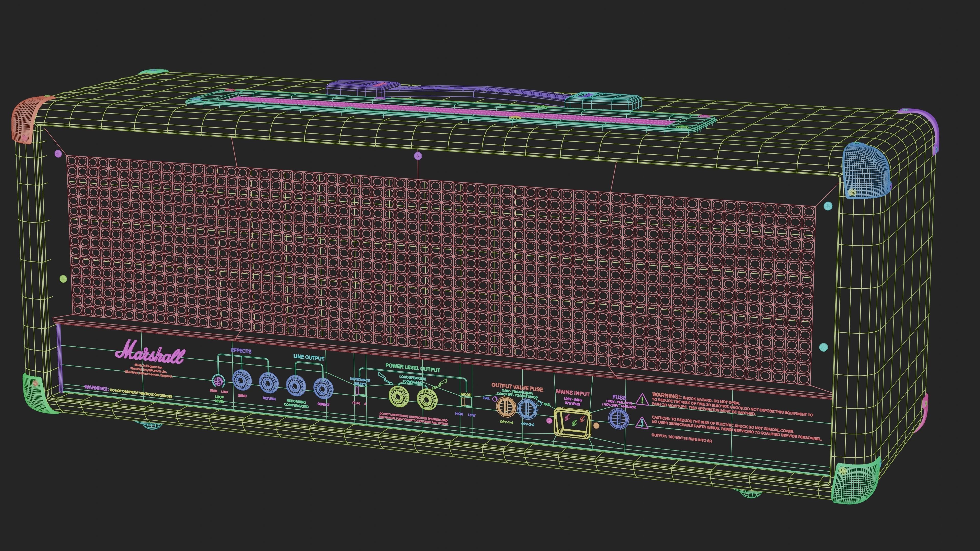Click the blue OPV-2-3 valve fuse holder
The image size is (980, 551).
pos(527,409)
